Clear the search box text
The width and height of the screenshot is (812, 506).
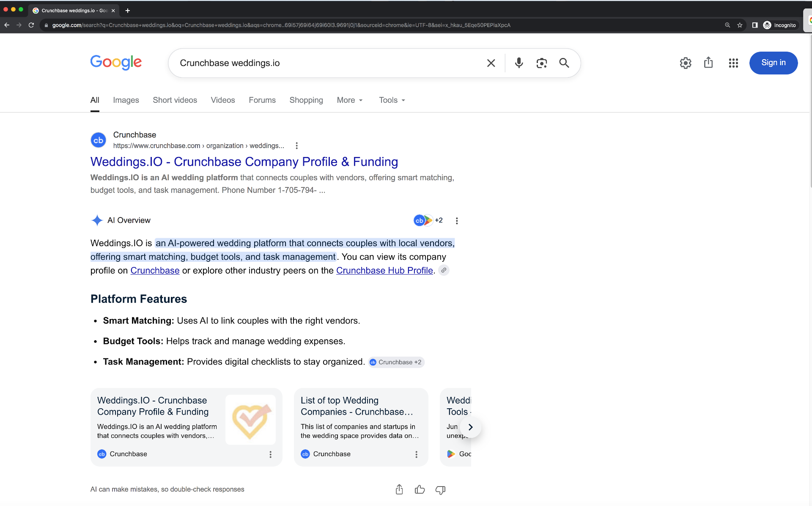[491, 63]
